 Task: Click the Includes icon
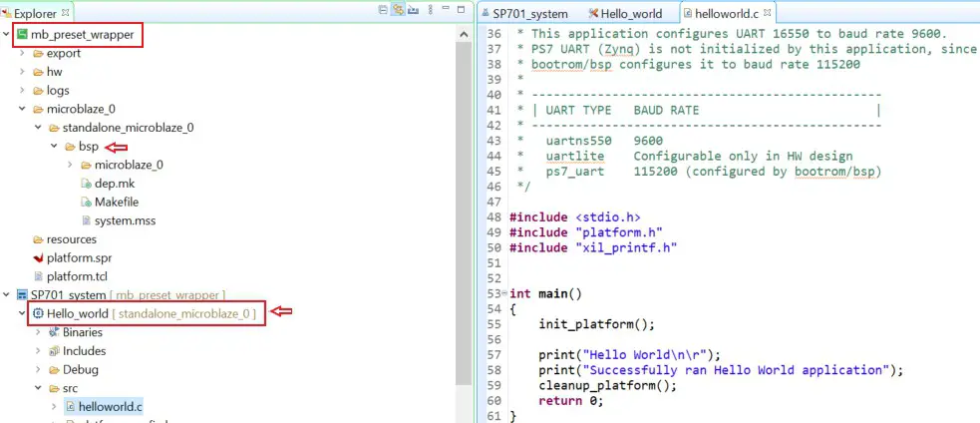tap(55, 351)
